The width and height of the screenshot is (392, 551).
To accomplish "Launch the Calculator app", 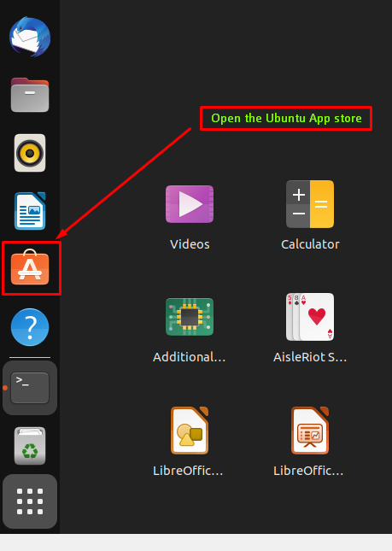I will click(x=310, y=204).
